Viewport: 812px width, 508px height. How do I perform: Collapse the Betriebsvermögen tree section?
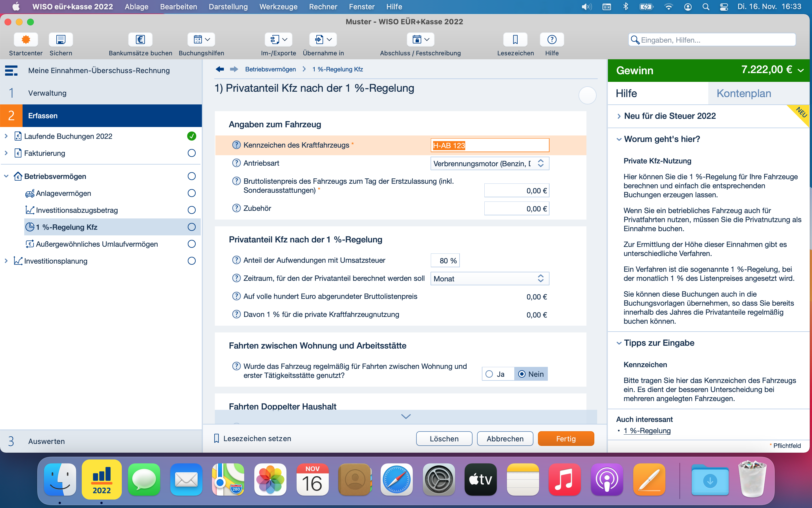point(6,176)
